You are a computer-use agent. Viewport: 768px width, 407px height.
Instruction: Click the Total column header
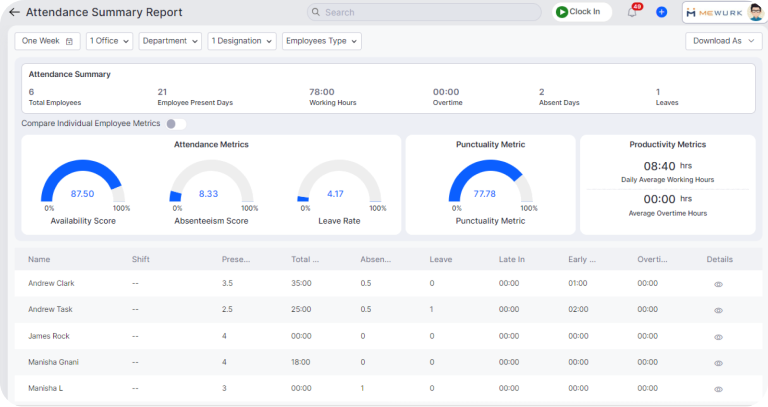coord(305,259)
